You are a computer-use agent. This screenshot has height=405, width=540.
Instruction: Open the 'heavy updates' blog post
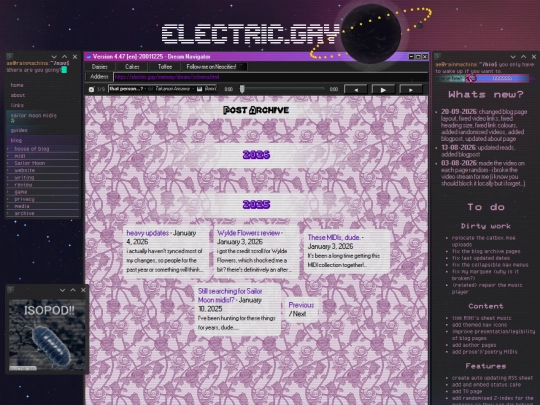(147, 233)
